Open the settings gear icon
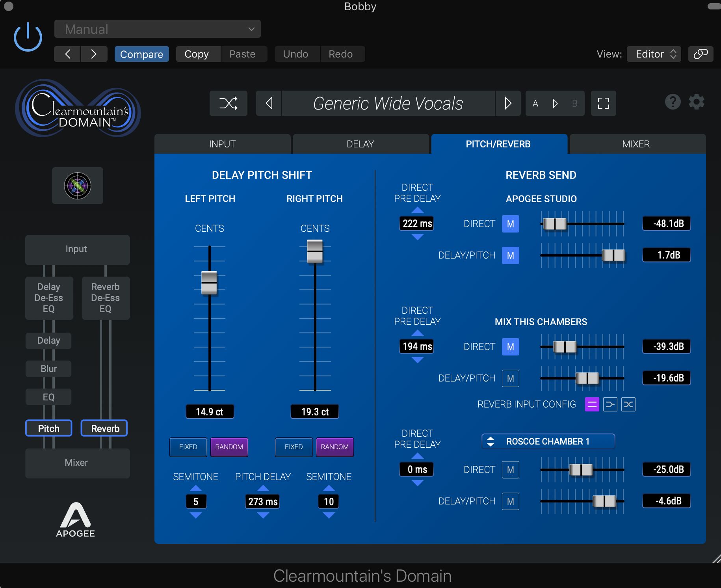The width and height of the screenshot is (721, 588). point(697,102)
